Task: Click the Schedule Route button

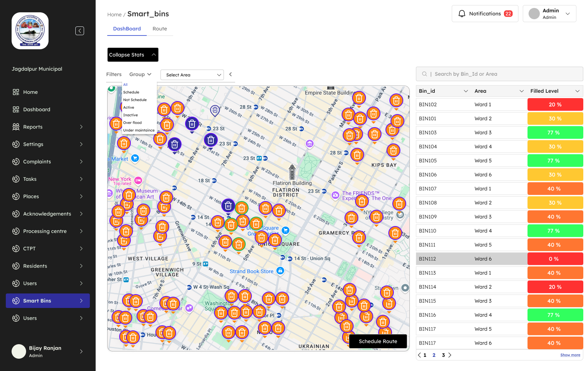Action: pyautogui.click(x=378, y=341)
